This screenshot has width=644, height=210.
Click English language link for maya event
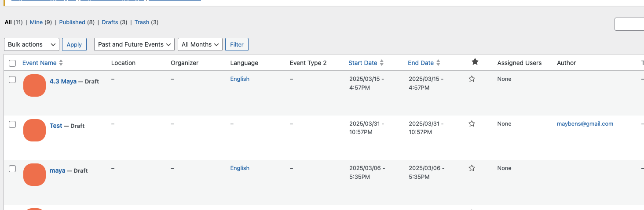240,168
